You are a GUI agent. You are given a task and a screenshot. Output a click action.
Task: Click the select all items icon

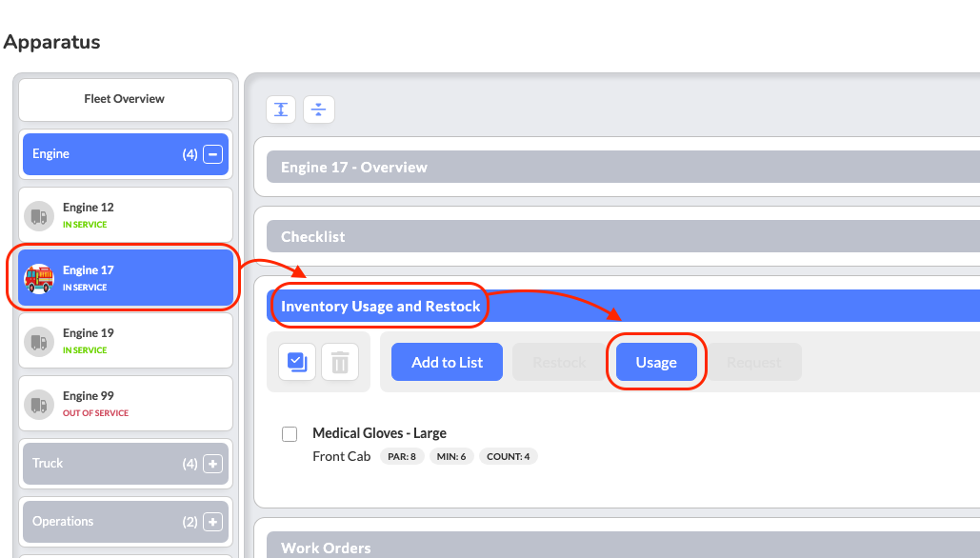[297, 362]
